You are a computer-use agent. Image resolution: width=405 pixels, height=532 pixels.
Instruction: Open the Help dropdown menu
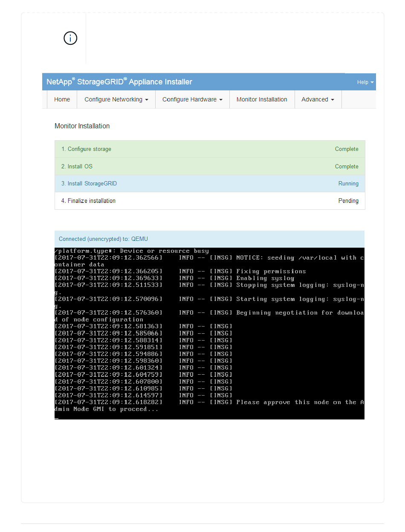pos(365,82)
